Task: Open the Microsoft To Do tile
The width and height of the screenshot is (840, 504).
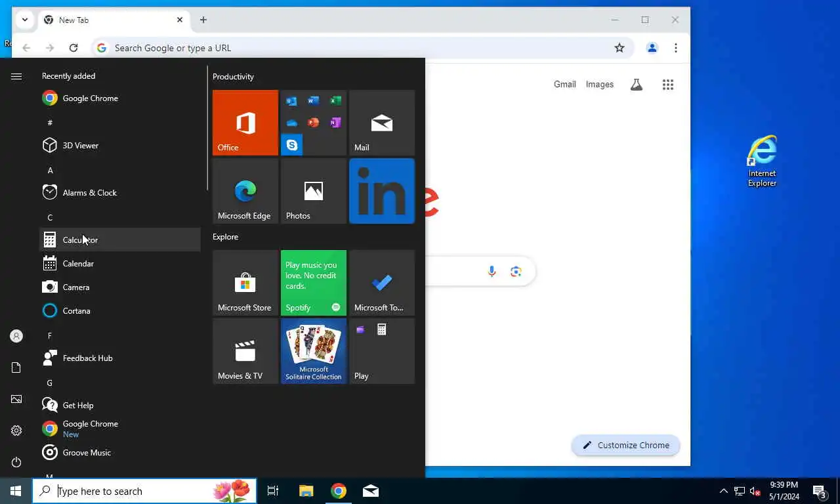Action: coord(382,283)
